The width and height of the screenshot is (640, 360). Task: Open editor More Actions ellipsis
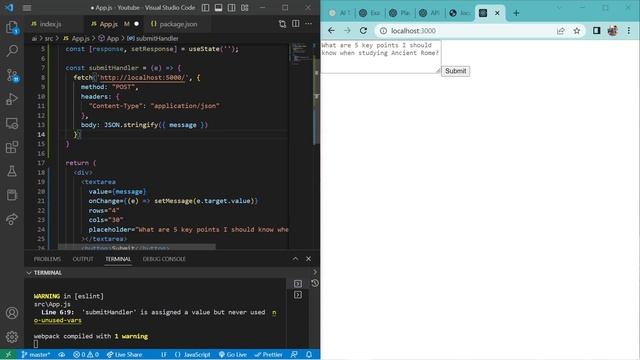point(309,24)
